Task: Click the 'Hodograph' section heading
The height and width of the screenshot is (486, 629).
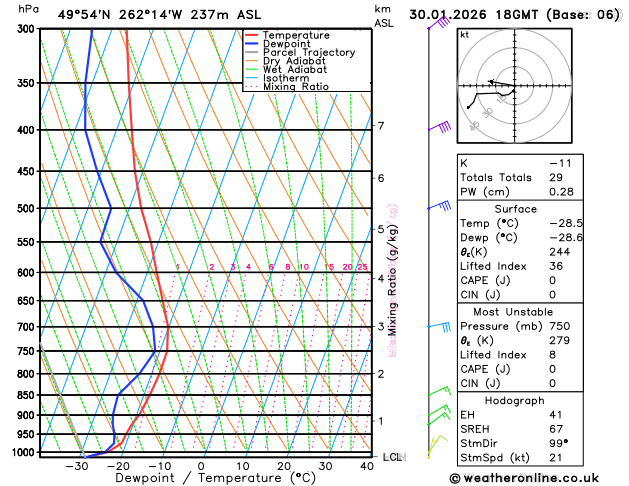Action: coord(515,401)
